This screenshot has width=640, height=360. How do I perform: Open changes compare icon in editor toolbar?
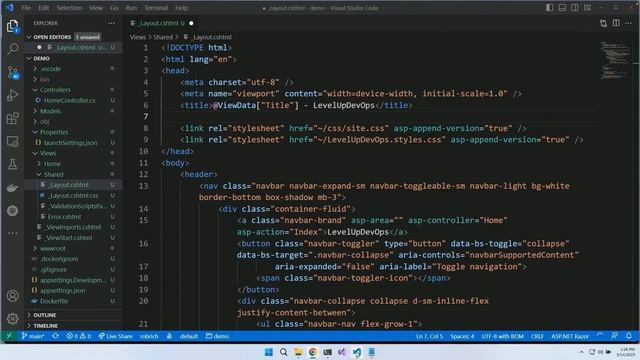click(x=603, y=23)
